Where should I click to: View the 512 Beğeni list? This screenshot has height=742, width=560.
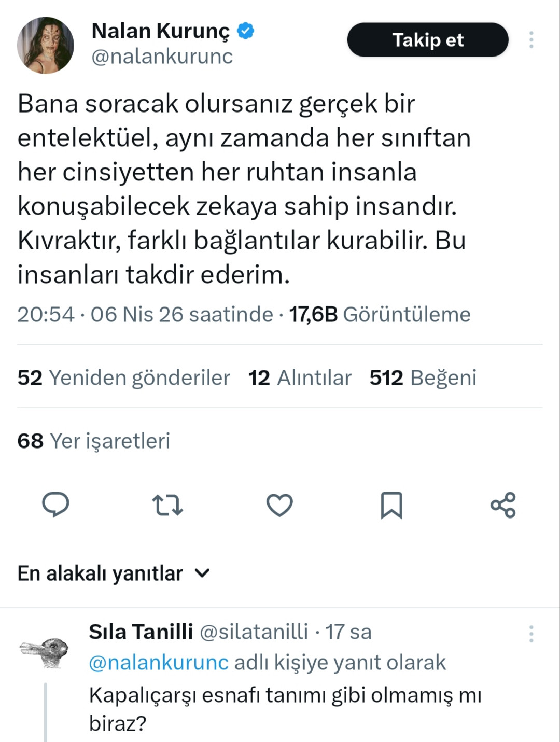(x=423, y=378)
